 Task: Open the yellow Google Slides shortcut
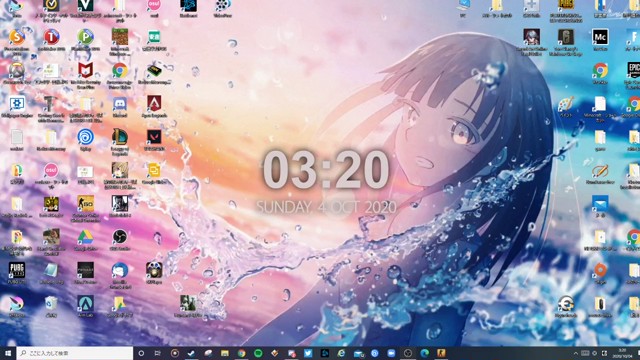coord(154,170)
